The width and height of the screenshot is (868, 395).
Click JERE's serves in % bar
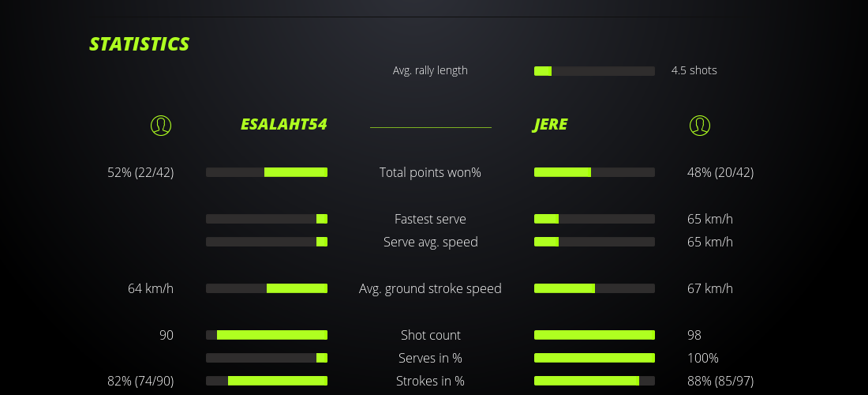[x=594, y=358]
